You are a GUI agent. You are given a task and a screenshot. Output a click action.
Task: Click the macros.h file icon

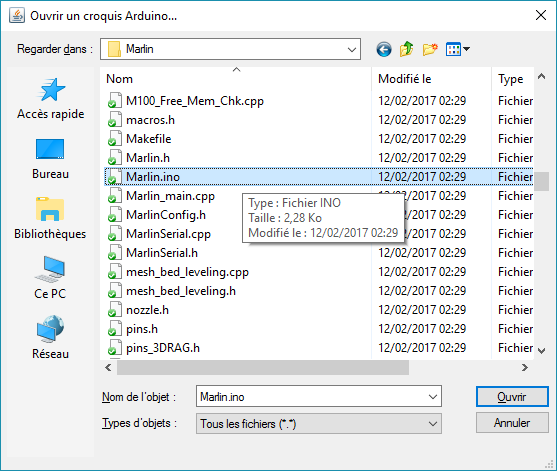pyautogui.click(x=114, y=120)
